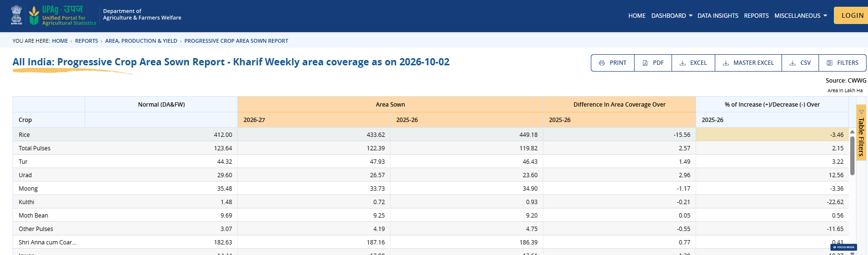Select the Kulthi row label

coord(26,202)
